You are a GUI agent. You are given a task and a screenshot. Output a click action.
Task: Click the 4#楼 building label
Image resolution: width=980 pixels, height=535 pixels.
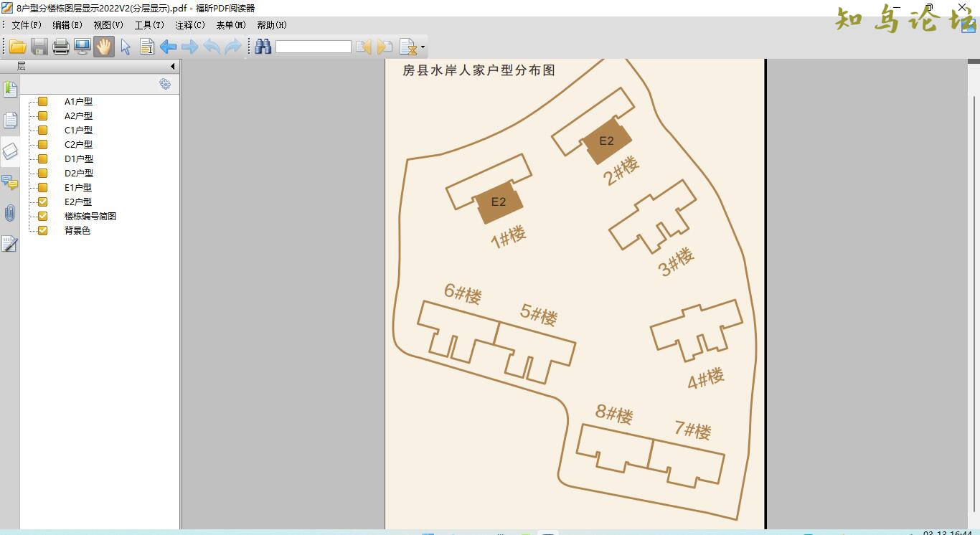tap(706, 379)
